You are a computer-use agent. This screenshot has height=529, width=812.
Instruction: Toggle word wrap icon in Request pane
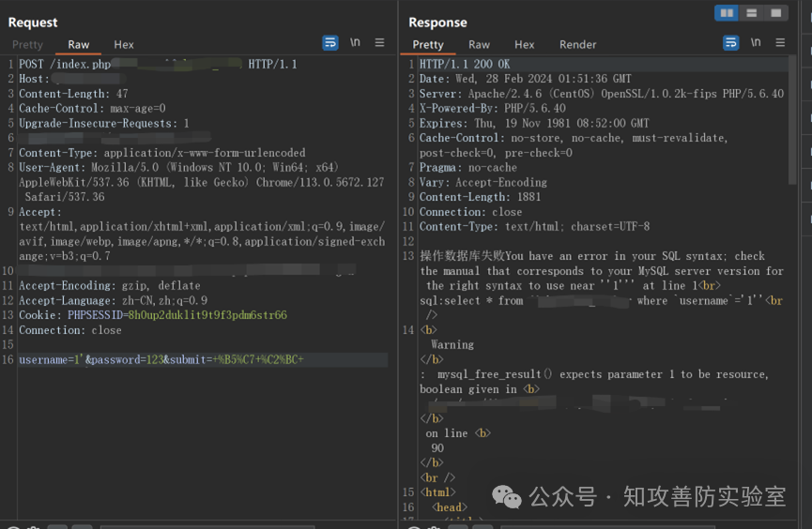[330, 42]
